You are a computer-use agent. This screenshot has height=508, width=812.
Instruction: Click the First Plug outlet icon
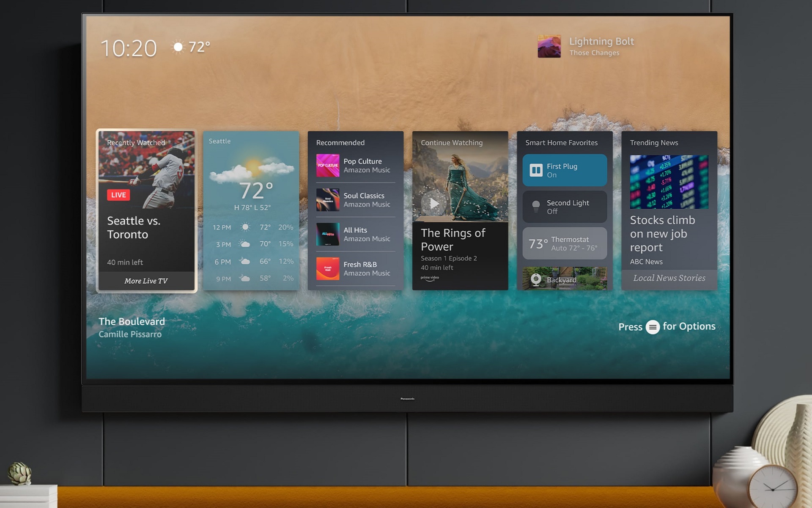tap(536, 170)
